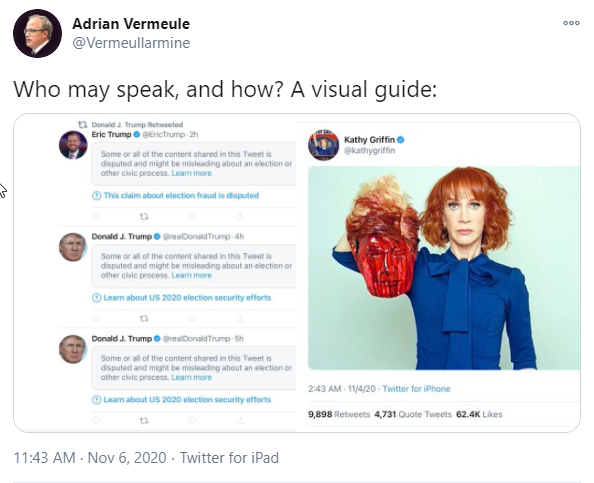
Task: Click the first "Learn about US 2020 election security efforts" link
Action: point(187,297)
